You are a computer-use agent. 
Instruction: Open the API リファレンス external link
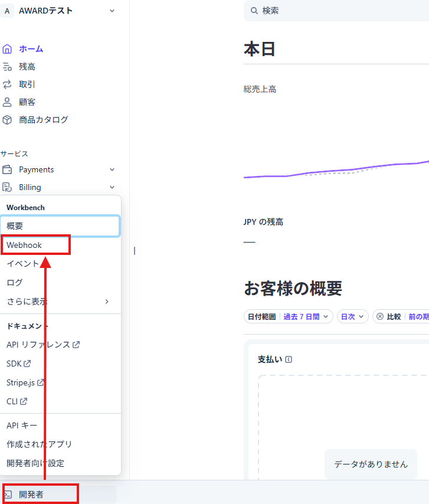click(42, 345)
